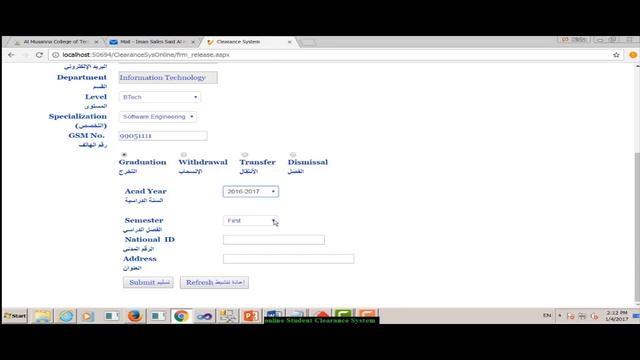Open the media player taskbar icon
640x360 pixels.
pos(87,316)
